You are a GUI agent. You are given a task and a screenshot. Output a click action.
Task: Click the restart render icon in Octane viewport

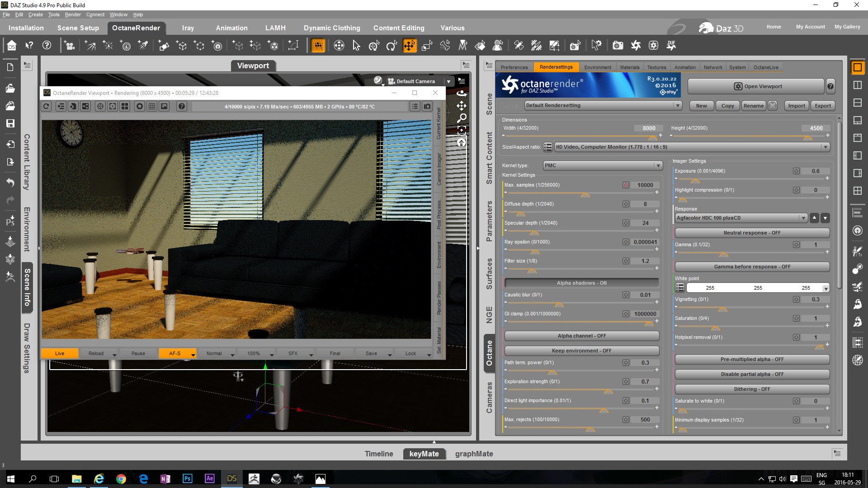[47, 106]
